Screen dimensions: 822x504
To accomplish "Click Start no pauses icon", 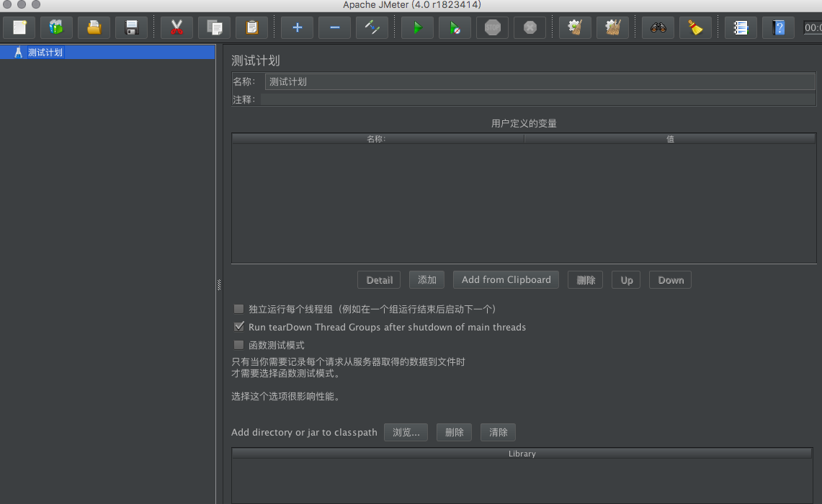I will point(455,27).
